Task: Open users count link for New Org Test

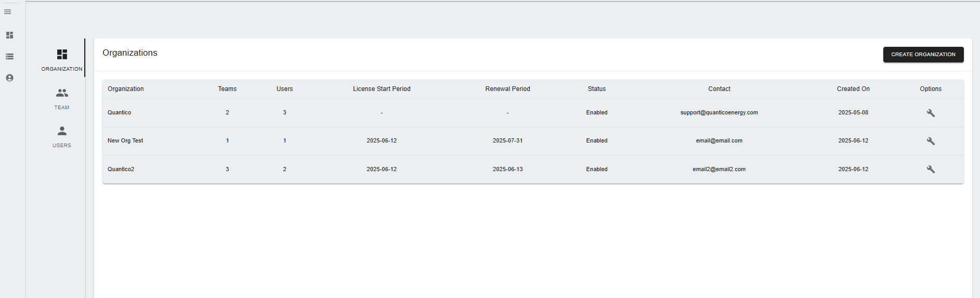Action: [x=284, y=140]
